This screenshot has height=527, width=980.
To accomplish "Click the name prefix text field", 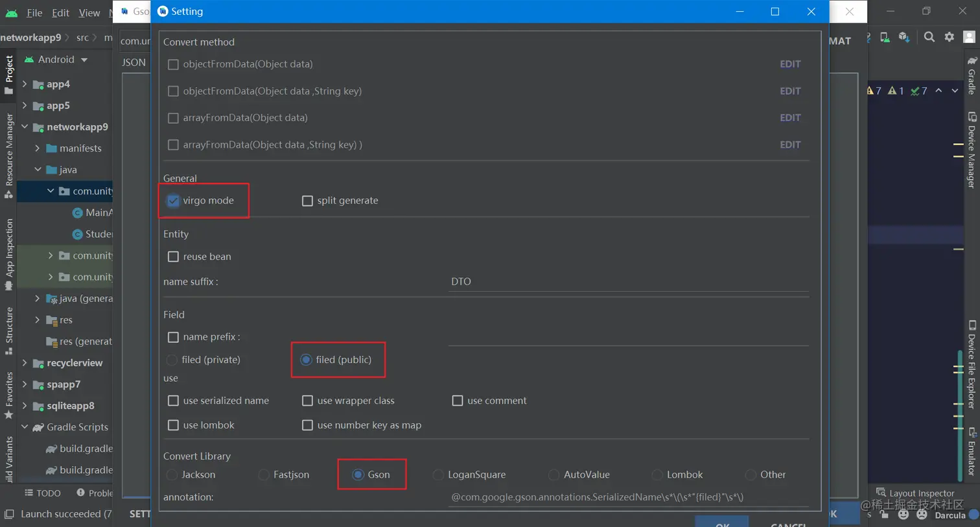I will click(628, 337).
